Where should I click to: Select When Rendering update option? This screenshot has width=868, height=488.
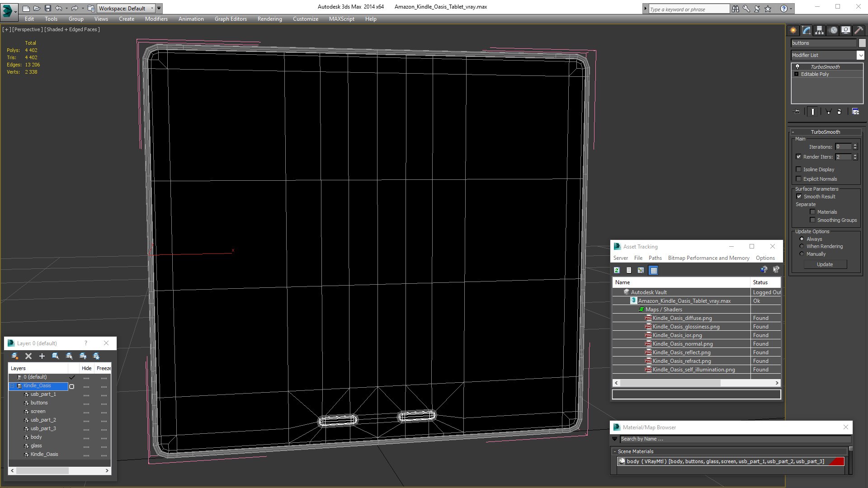(802, 246)
